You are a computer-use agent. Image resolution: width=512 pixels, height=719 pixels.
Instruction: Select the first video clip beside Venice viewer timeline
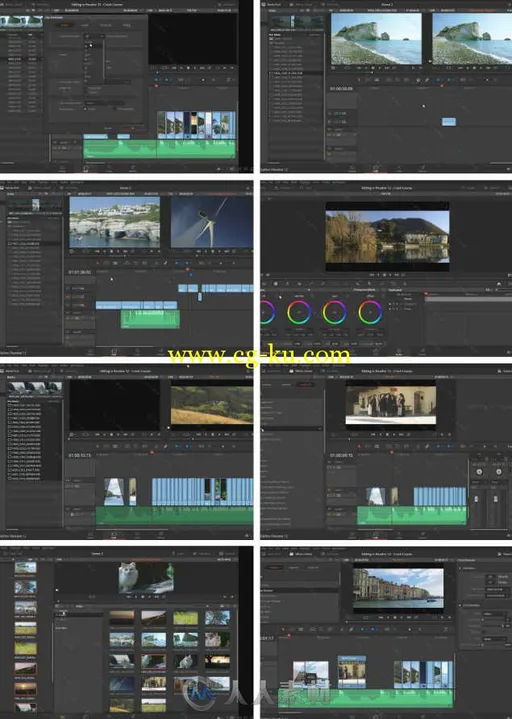(311, 674)
